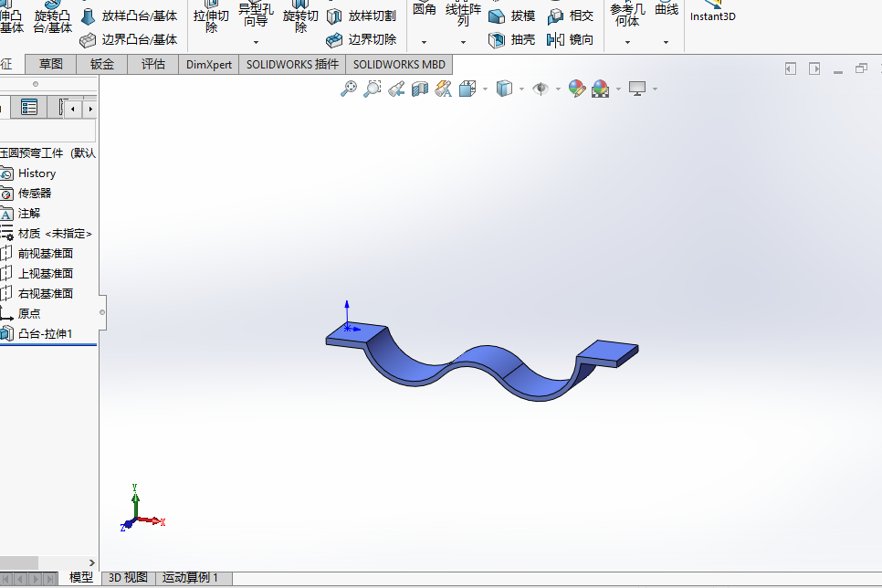Click Hide/Show Items eye icon

(x=541, y=89)
